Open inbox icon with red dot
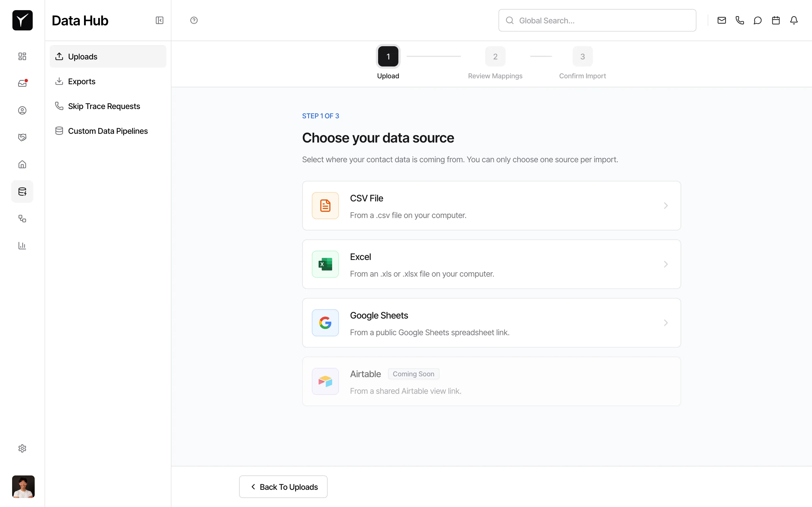This screenshot has height=507, width=812. (22, 83)
